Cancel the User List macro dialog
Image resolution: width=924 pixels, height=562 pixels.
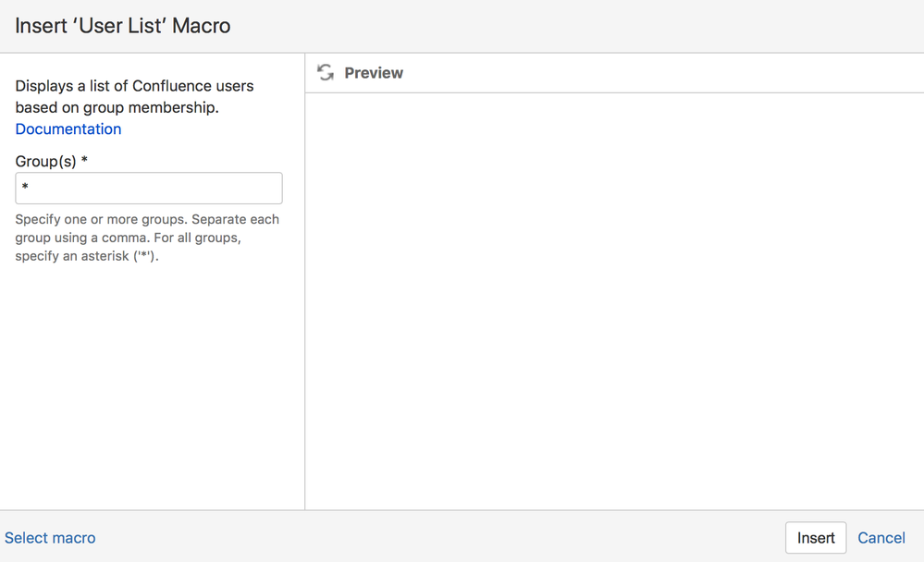[x=881, y=538]
